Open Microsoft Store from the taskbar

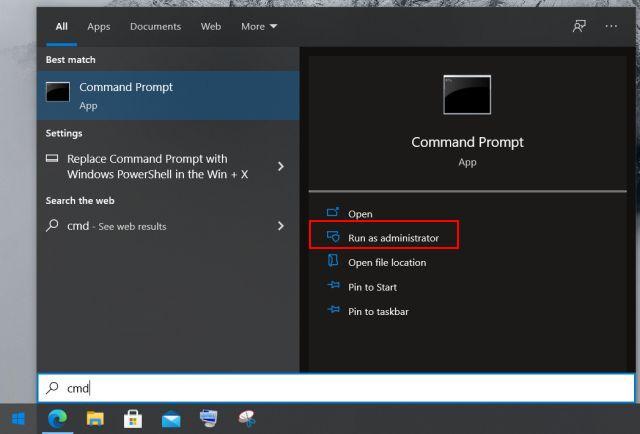[x=133, y=419]
